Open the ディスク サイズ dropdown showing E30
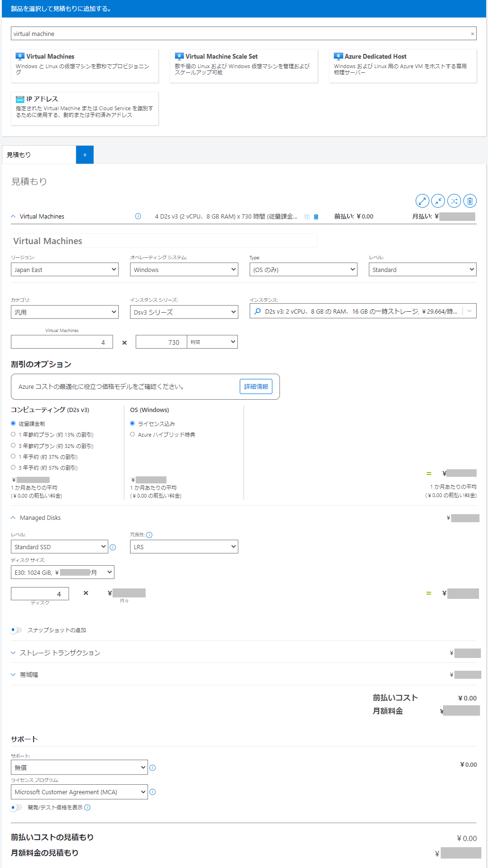Viewport: 488px width, 868px height. coord(62,572)
